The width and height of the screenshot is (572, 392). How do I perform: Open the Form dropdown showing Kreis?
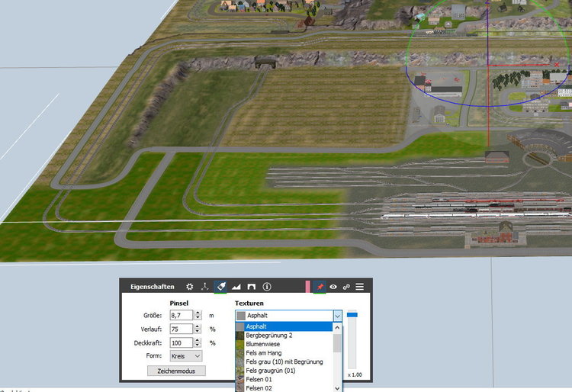coord(186,356)
